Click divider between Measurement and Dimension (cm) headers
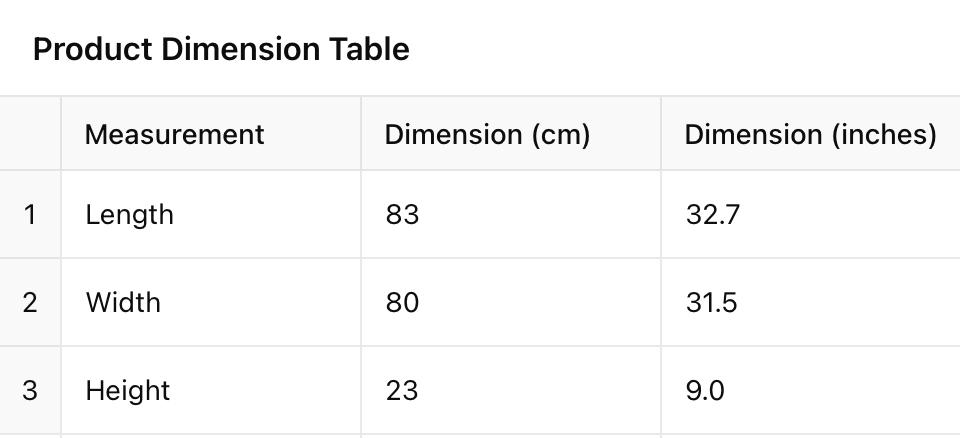Screen dimensions: 960x438 pyautogui.click(x=361, y=134)
